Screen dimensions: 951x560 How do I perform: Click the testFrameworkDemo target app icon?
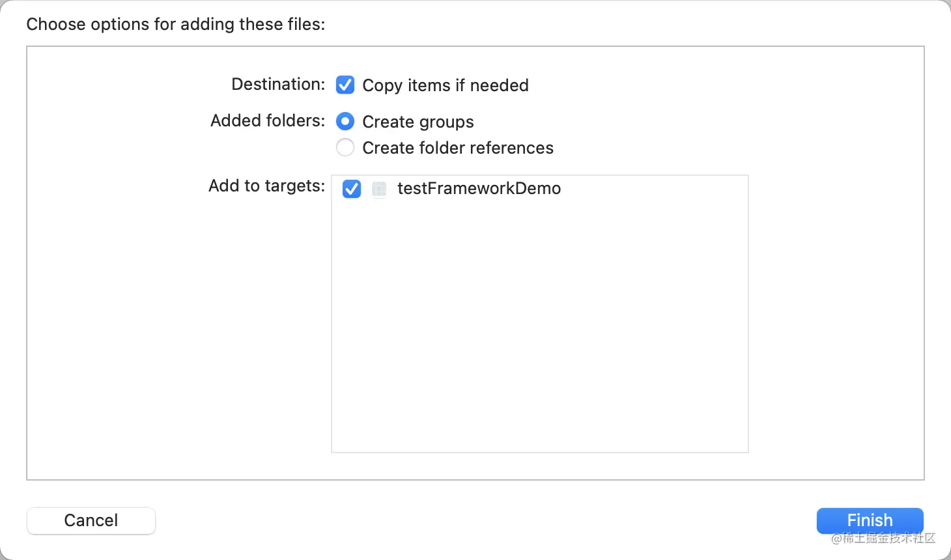tap(379, 189)
